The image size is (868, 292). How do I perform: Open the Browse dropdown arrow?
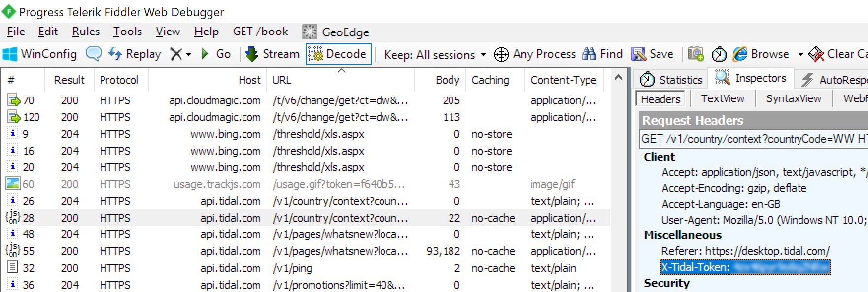(x=800, y=55)
